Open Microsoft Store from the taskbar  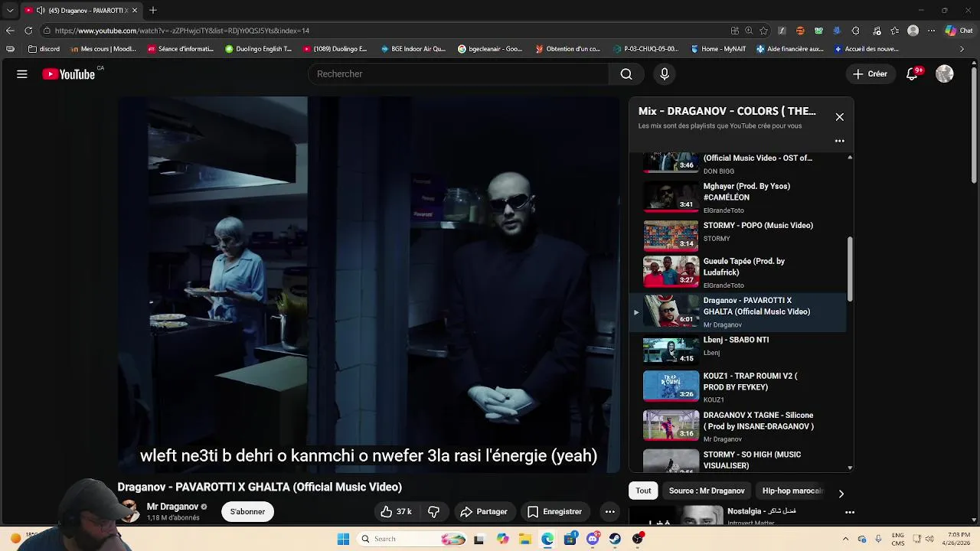[x=570, y=539]
